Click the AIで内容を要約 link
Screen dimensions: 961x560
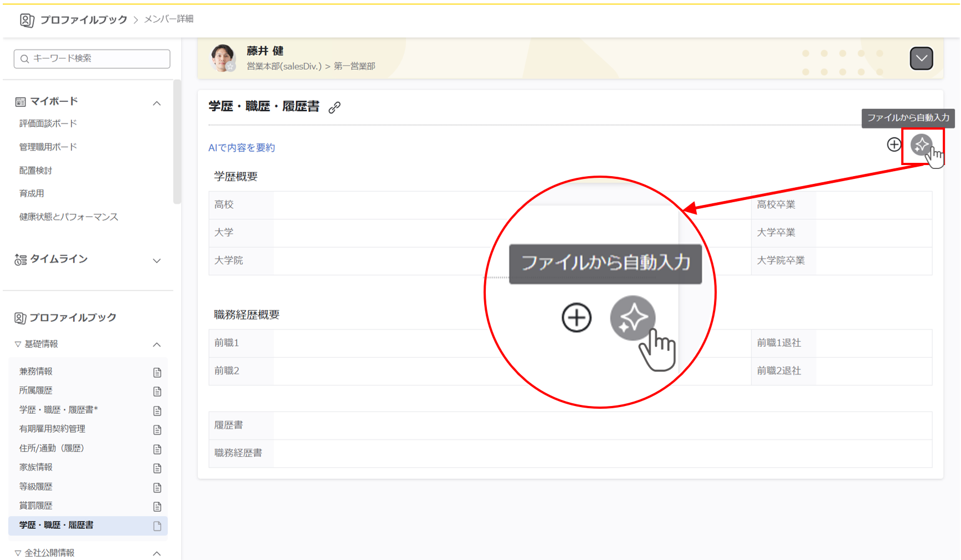click(241, 147)
